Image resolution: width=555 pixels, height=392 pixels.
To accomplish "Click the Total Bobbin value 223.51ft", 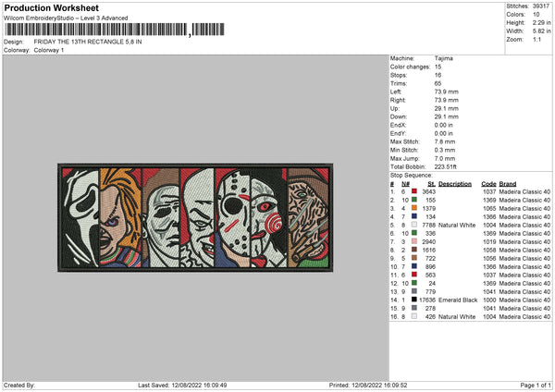I will 448,166.
